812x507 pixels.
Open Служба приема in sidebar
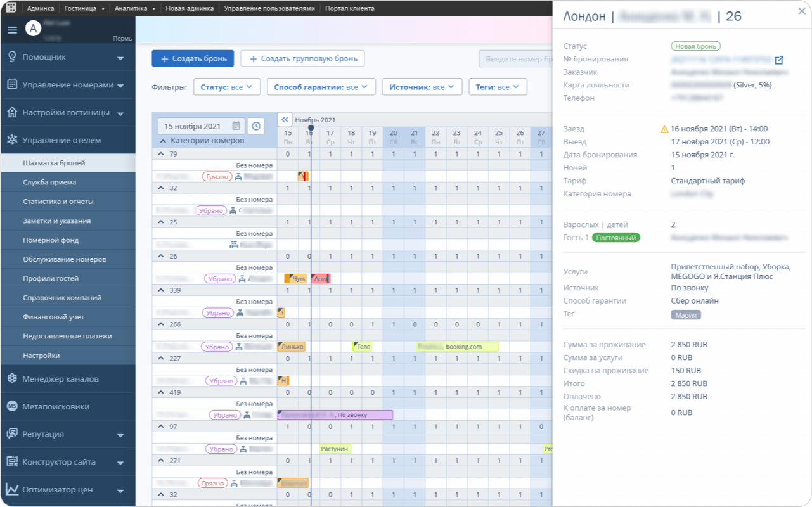click(68, 183)
